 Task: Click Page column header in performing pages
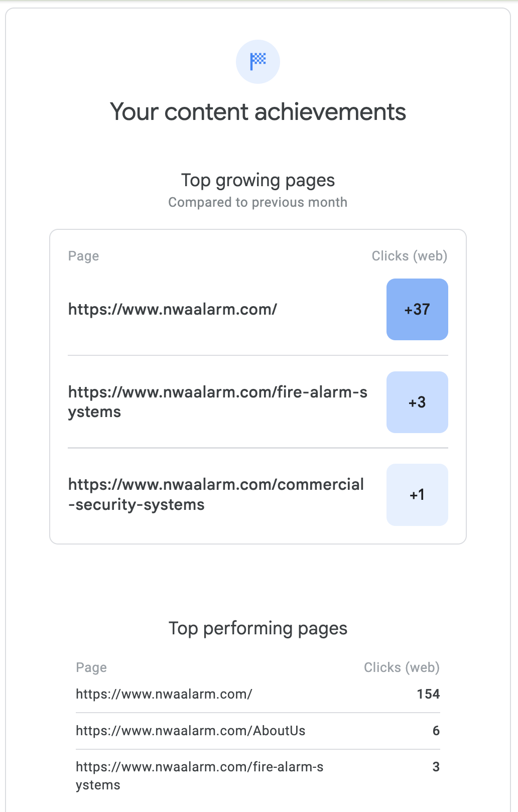(91, 667)
